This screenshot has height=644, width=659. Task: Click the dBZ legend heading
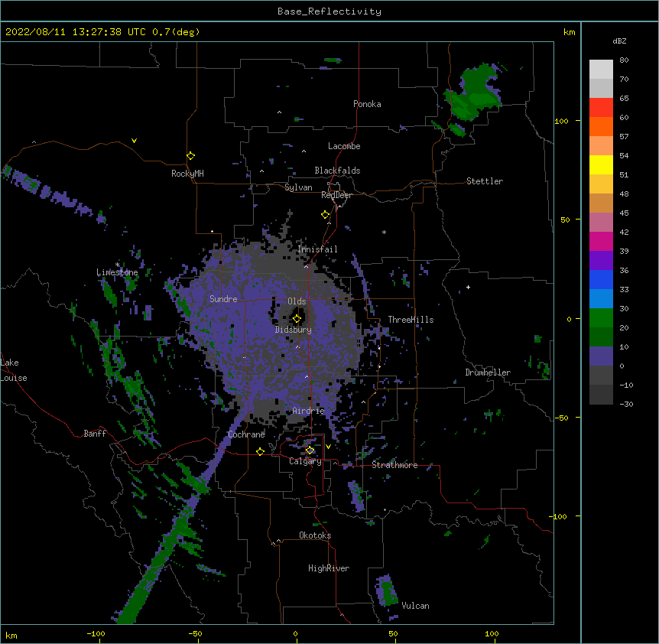pyautogui.click(x=619, y=41)
